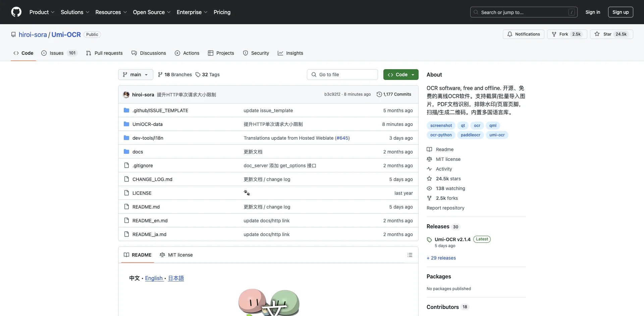Click the Umi-OCR mascot logo image
Viewport: 644px width, 316px height.
269,302
